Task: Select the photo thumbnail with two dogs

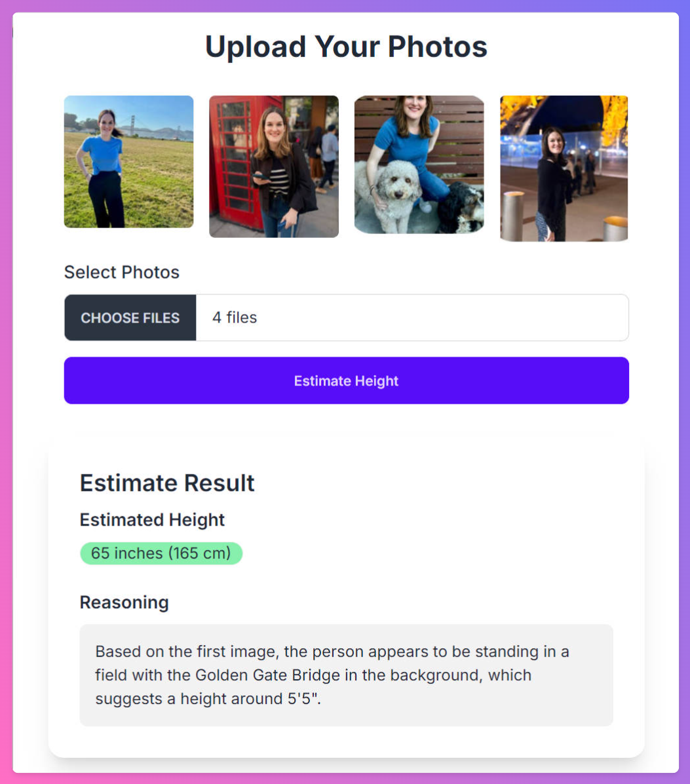Action: (x=419, y=165)
